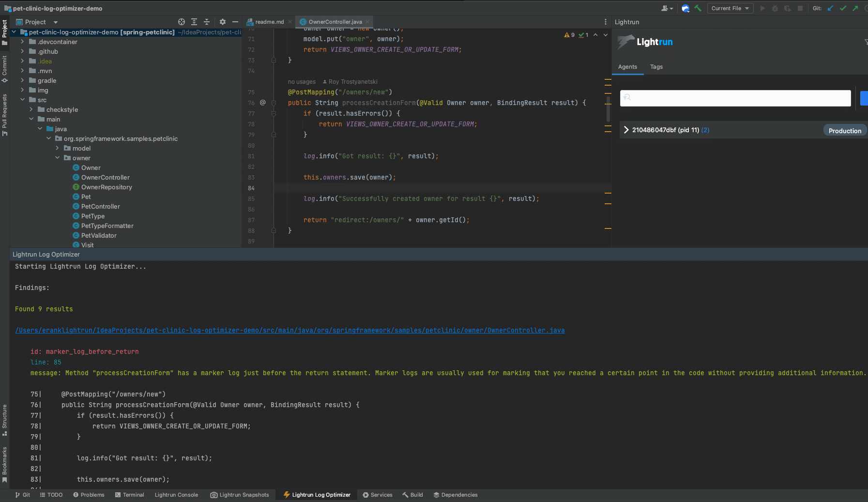Commit changes via green checkmark icon
The width and height of the screenshot is (868, 502).
coord(843,8)
